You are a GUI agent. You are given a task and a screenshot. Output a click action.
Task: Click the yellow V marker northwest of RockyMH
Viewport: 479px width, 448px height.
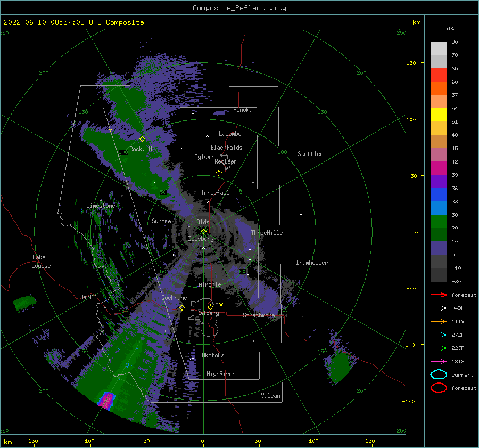pos(111,130)
